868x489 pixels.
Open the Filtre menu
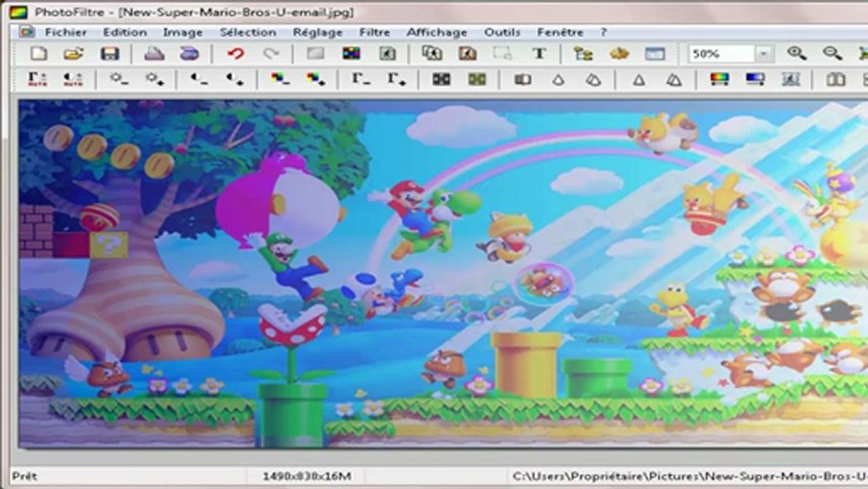coord(375,32)
